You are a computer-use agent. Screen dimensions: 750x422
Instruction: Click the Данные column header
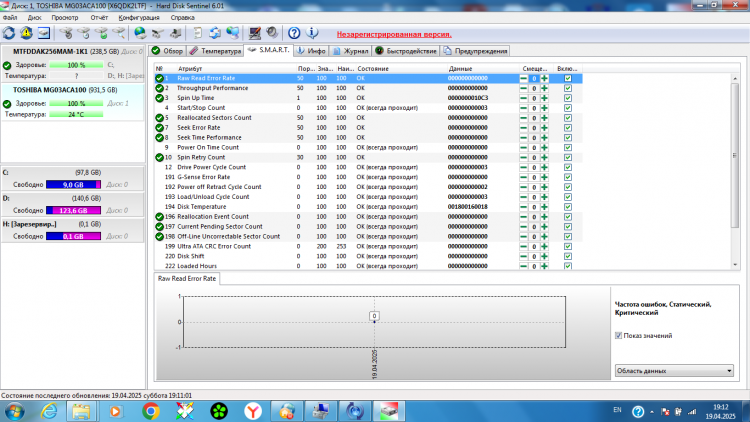(483, 69)
